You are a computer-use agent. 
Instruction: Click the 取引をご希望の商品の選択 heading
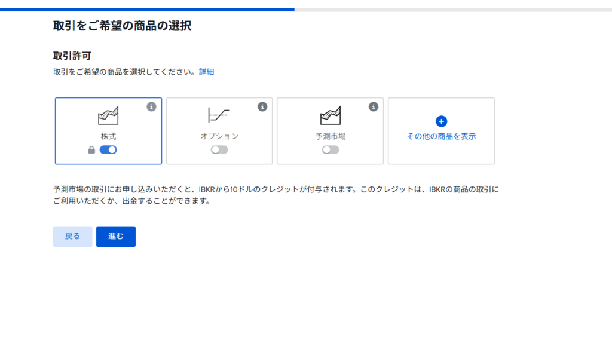[122, 26]
